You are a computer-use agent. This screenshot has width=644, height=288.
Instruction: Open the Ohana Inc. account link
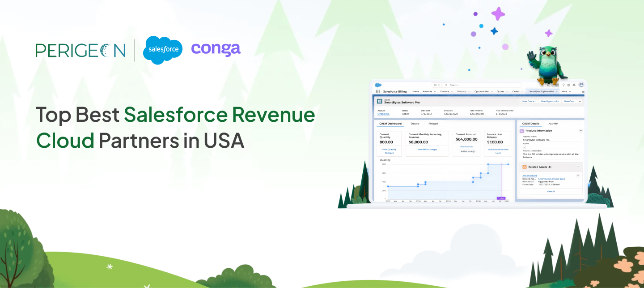pos(384,114)
